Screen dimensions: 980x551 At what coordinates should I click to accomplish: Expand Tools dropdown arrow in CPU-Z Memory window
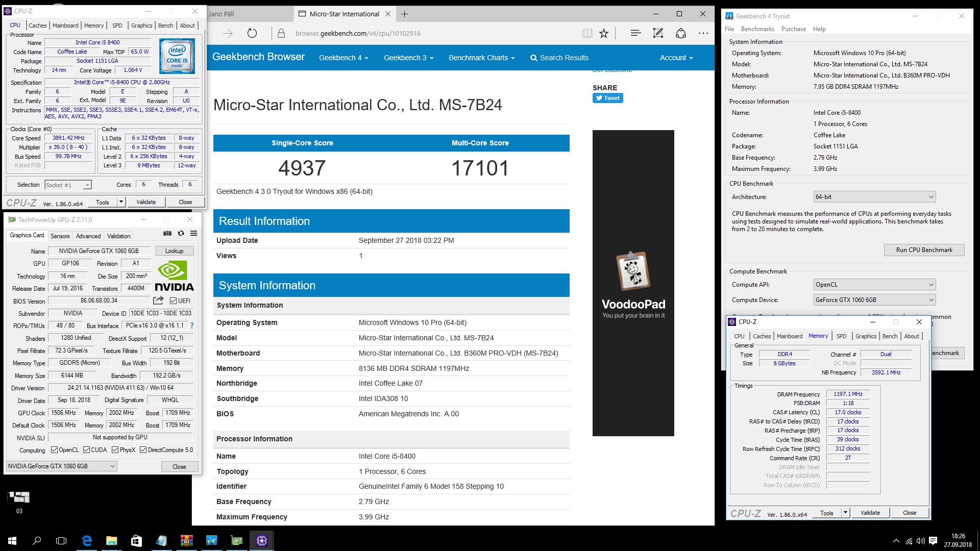click(x=845, y=513)
